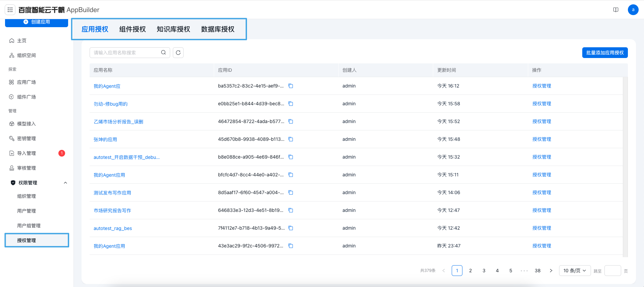Copy the ID of 勿动-修bug用的
This screenshot has height=287, width=644.
tap(291, 104)
